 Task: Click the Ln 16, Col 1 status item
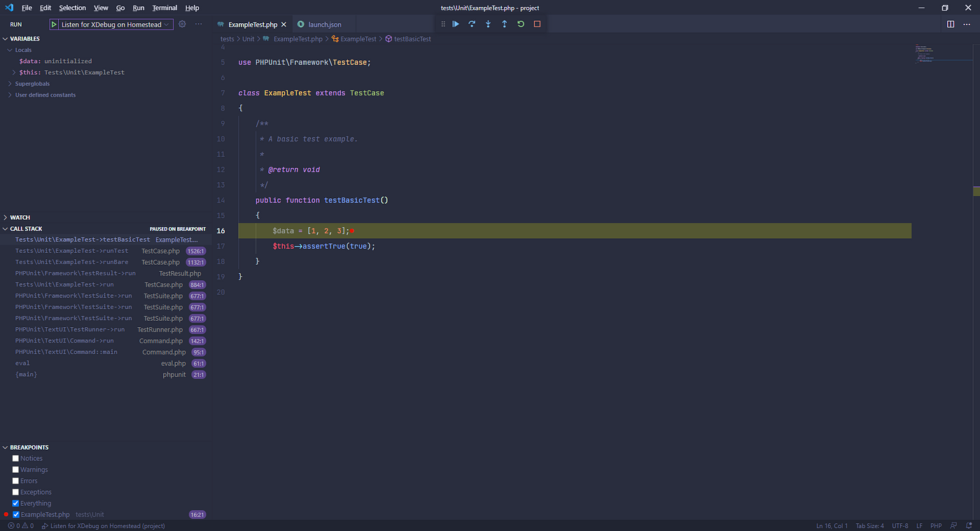pos(832,525)
